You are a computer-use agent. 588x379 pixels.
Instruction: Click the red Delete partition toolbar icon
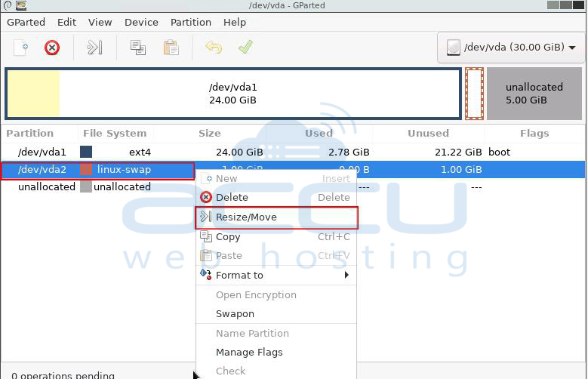52,48
